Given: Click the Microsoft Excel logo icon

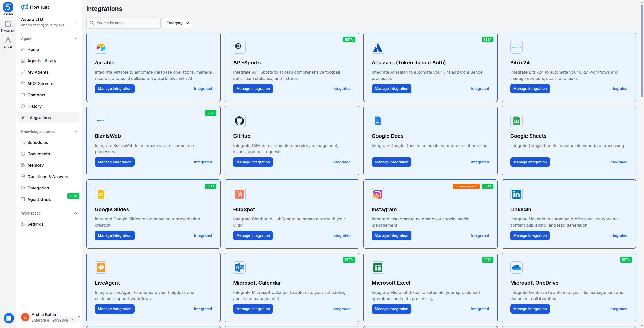Looking at the screenshot, I should pos(378,268).
